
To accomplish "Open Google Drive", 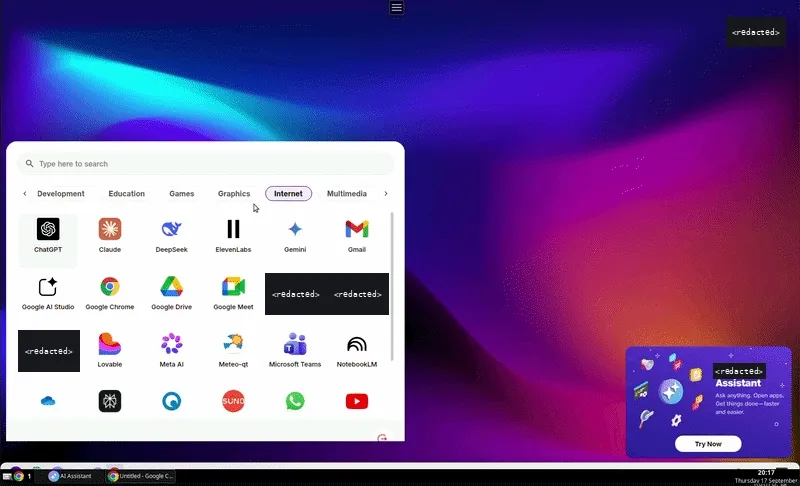I will tap(171, 293).
